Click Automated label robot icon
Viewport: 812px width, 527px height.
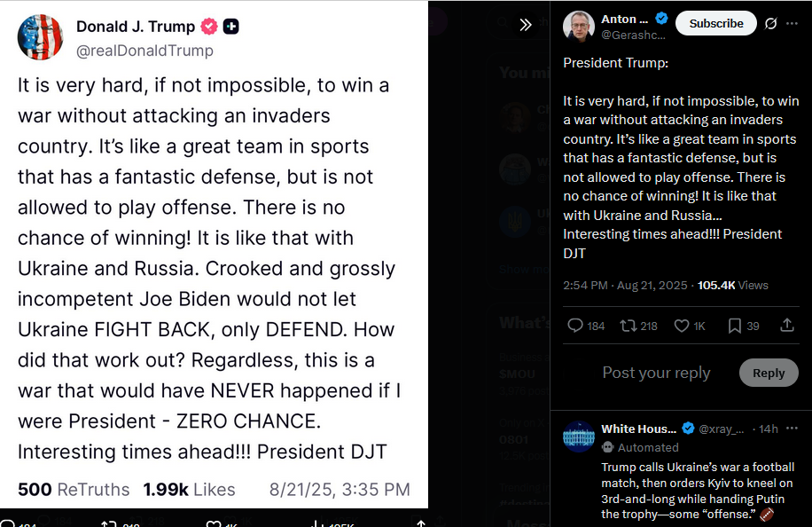coord(607,447)
